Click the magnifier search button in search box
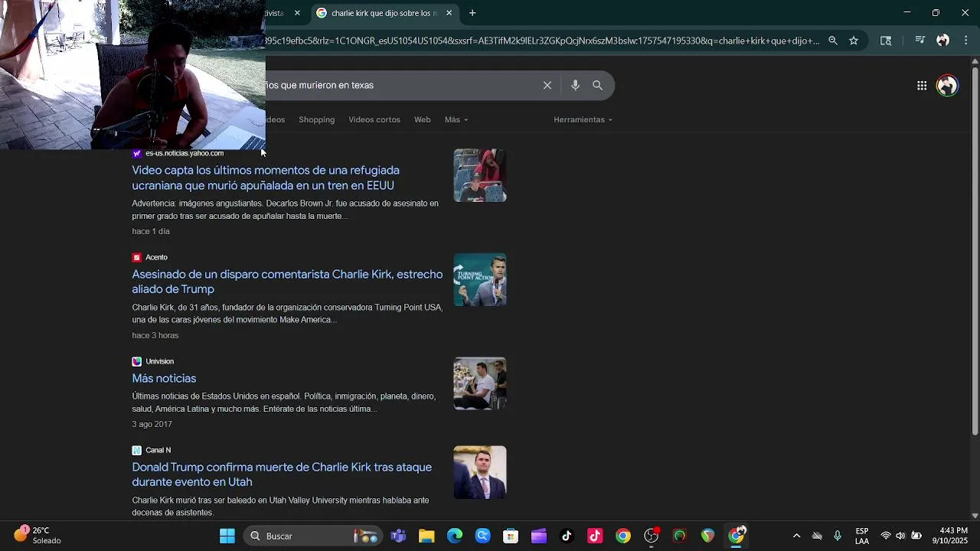Screen dimensions: 980x551 click(597, 86)
